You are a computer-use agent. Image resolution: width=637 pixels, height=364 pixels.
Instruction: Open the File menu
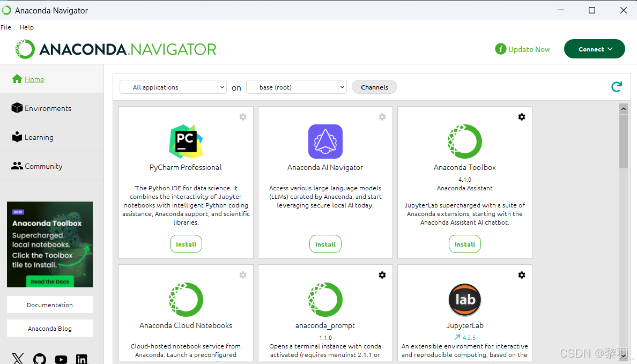[6, 27]
